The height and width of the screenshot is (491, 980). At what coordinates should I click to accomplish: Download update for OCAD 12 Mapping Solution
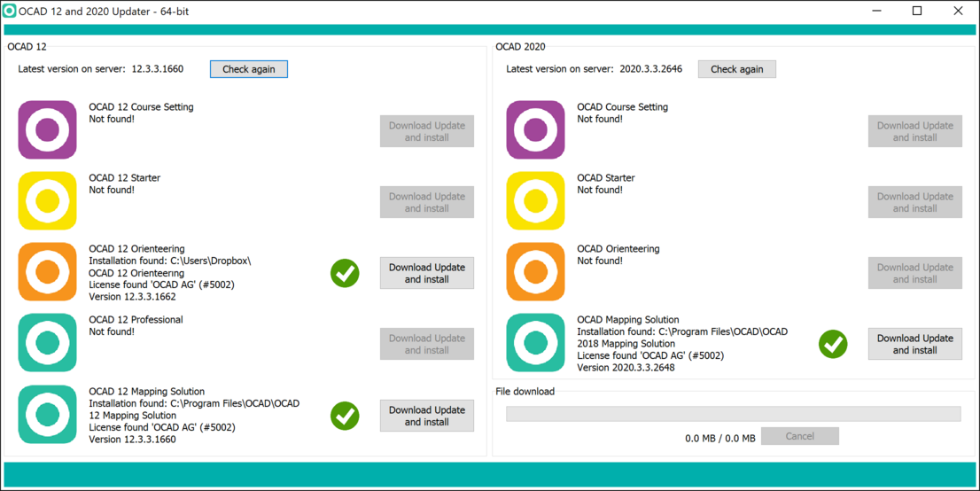tap(427, 416)
